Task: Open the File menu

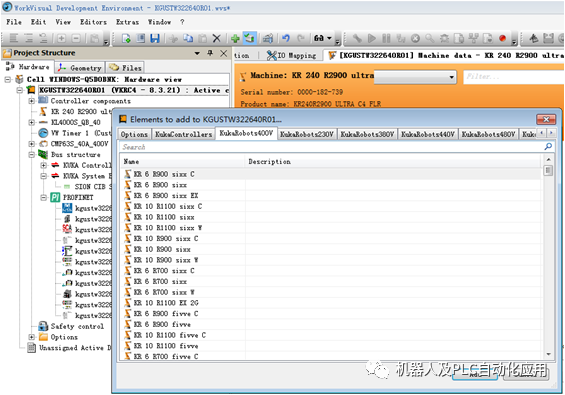Action: pyautogui.click(x=14, y=22)
